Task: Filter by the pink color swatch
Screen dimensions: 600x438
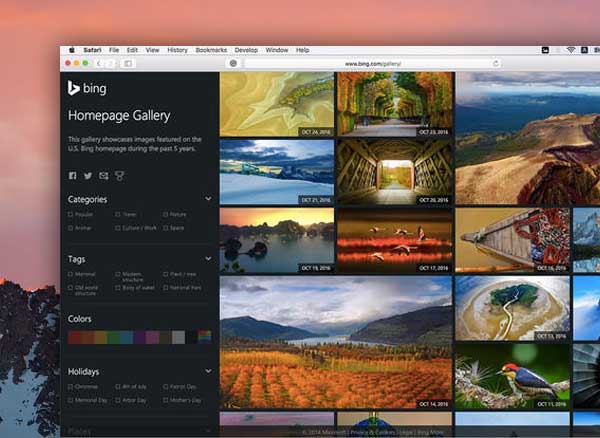Action: coord(152,337)
